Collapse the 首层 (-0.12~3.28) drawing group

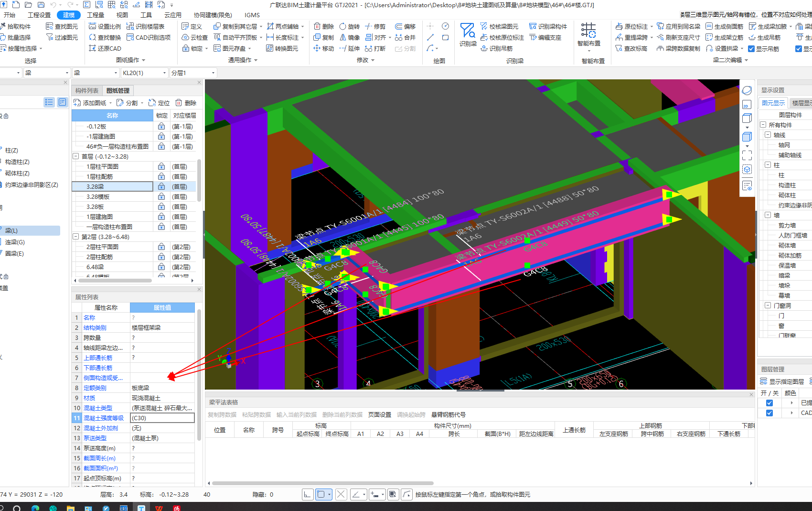75,156
